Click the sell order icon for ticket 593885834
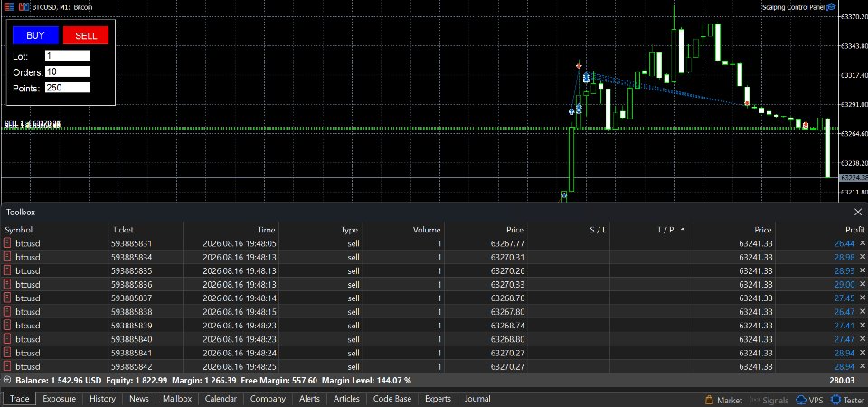Viewport: 868px width, 407px height. (7, 257)
